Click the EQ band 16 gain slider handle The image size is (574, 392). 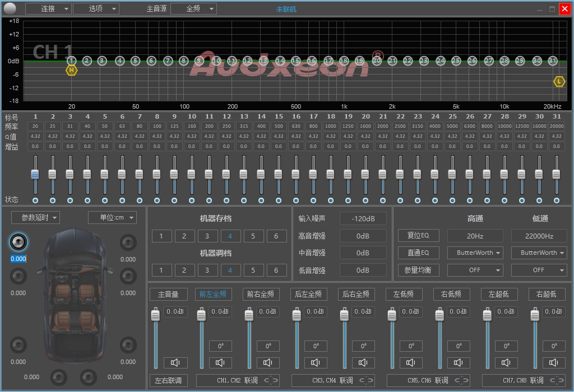click(296, 174)
